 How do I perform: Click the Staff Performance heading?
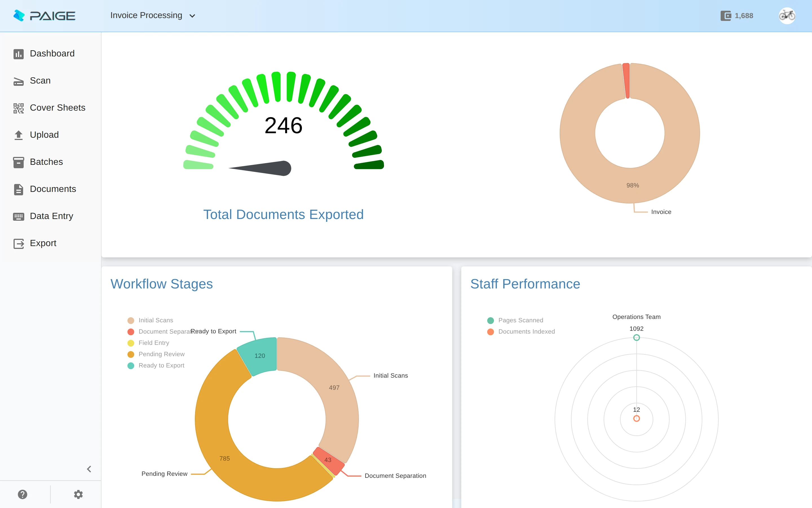[525, 284]
